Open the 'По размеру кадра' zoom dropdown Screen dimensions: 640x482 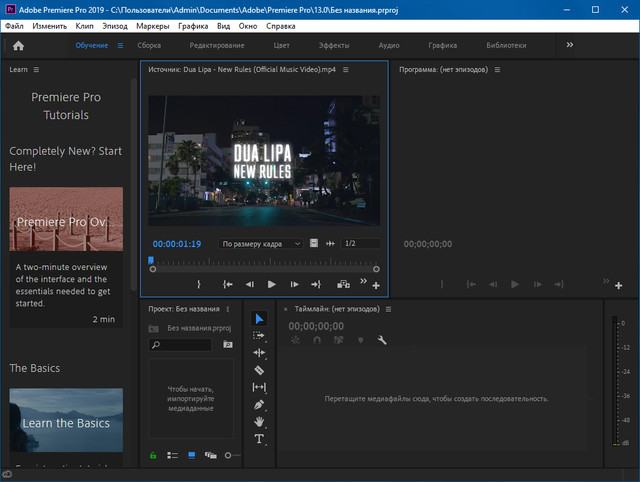[262, 244]
